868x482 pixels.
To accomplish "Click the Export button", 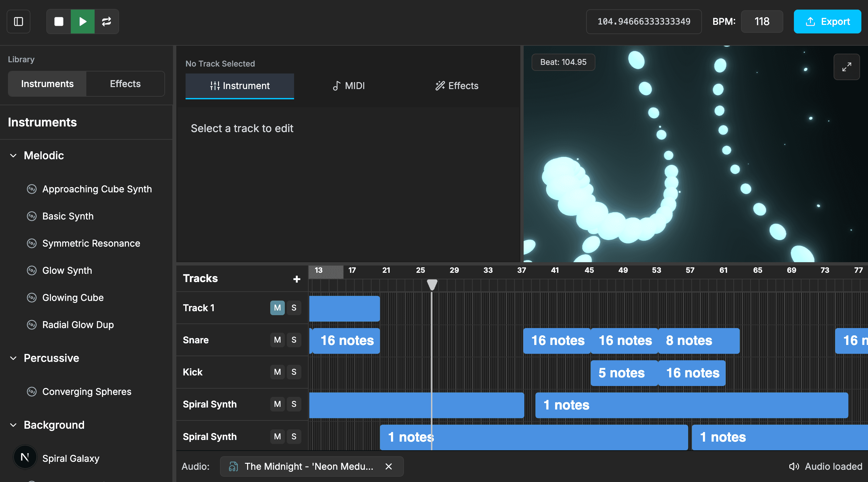I will [827, 22].
